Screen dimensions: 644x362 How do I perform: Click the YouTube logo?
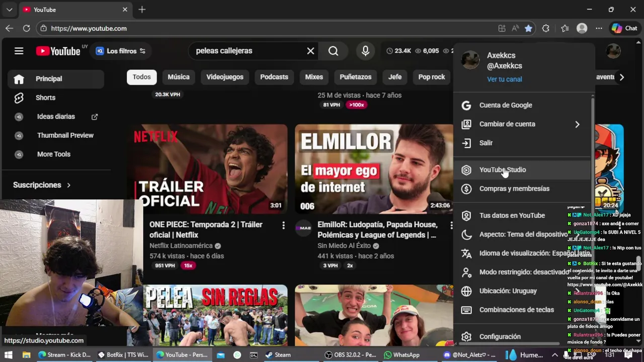pos(58,51)
